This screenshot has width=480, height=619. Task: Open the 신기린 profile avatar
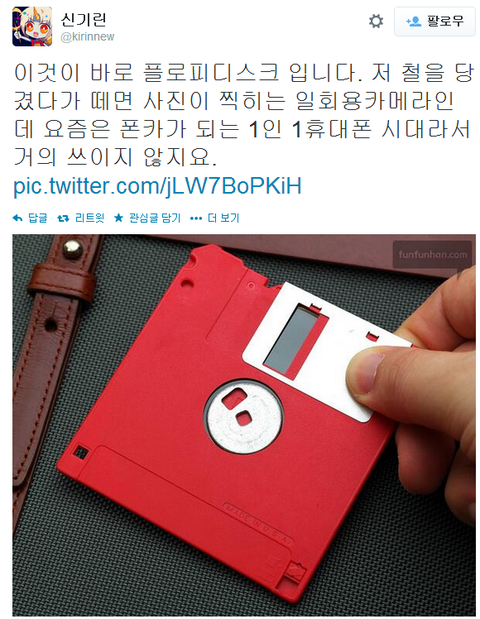click(x=32, y=26)
